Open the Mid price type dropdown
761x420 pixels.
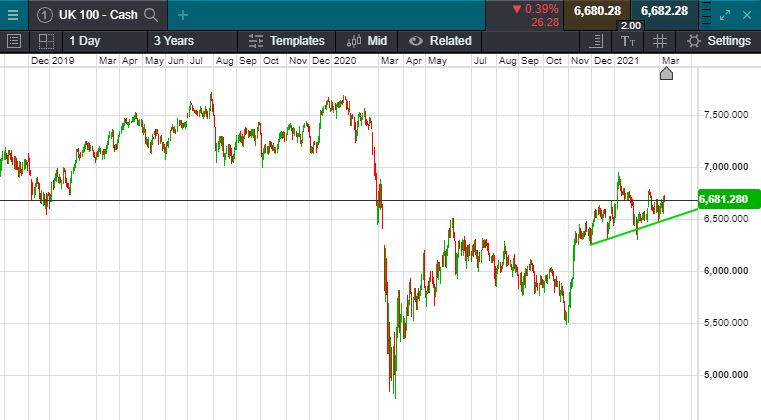[x=366, y=41]
